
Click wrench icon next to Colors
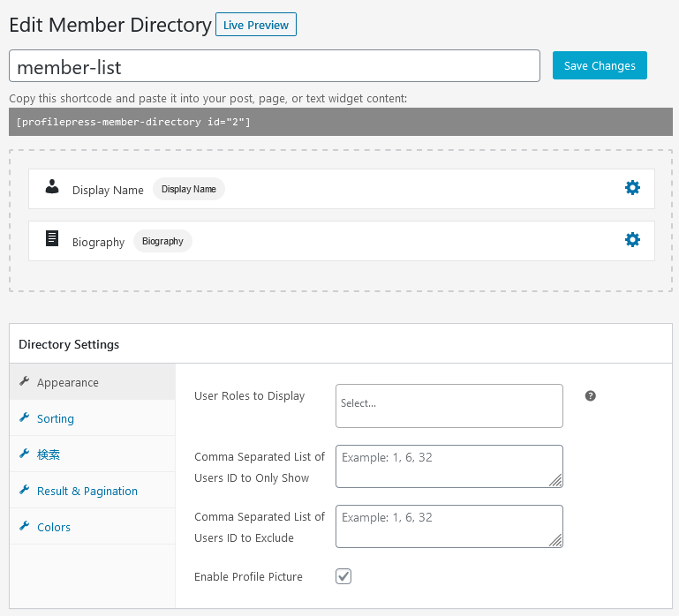(x=24, y=525)
